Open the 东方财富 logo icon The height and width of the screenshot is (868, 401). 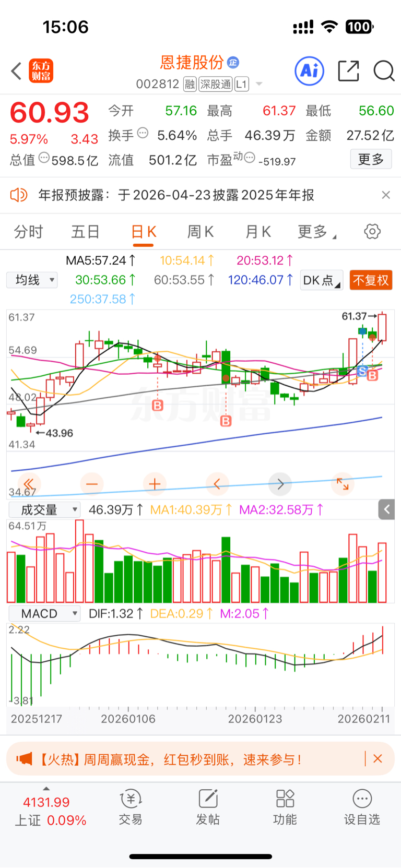(x=41, y=71)
